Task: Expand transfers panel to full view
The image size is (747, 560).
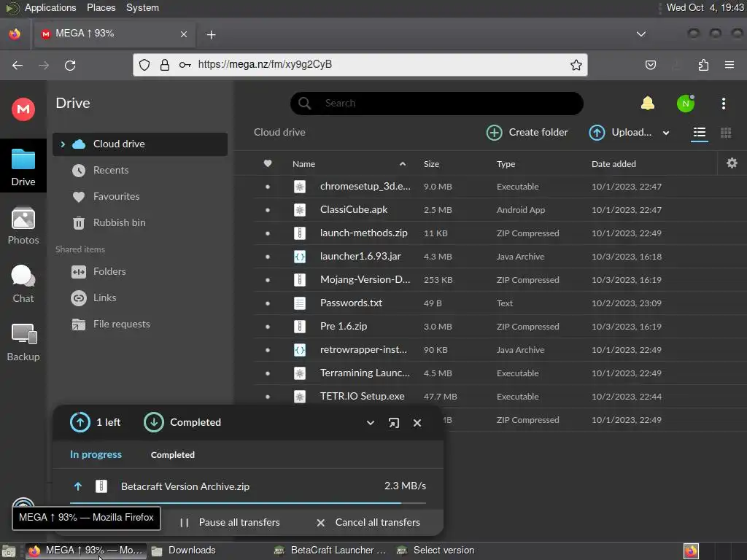Action: [393, 423]
